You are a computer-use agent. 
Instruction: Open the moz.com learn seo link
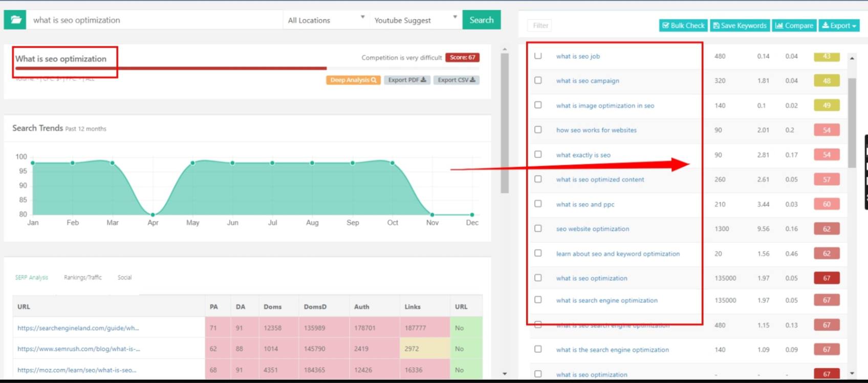(x=77, y=370)
